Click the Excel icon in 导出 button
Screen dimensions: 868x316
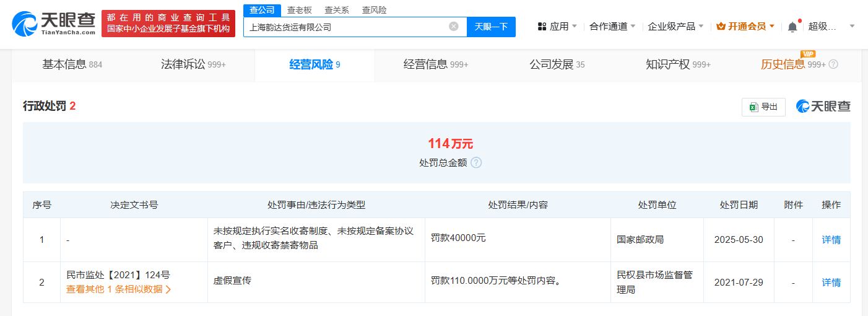point(754,107)
